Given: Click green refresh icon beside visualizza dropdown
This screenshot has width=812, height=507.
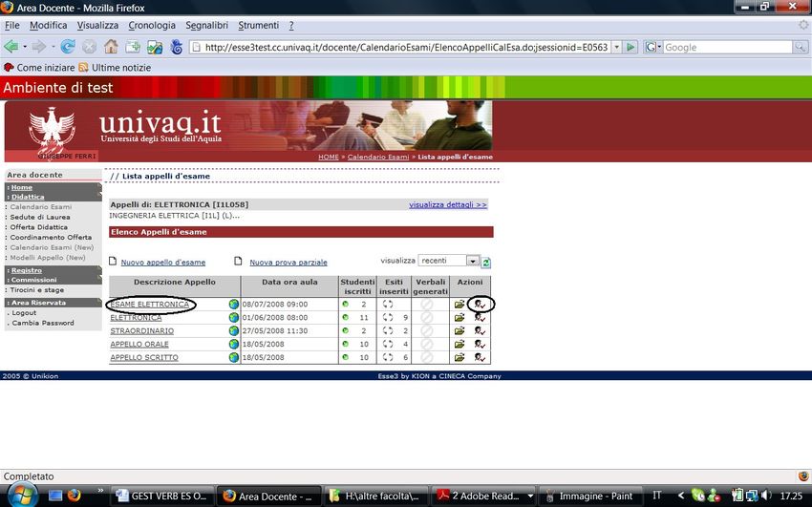Looking at the screenshot, I should tap(486, 262).
